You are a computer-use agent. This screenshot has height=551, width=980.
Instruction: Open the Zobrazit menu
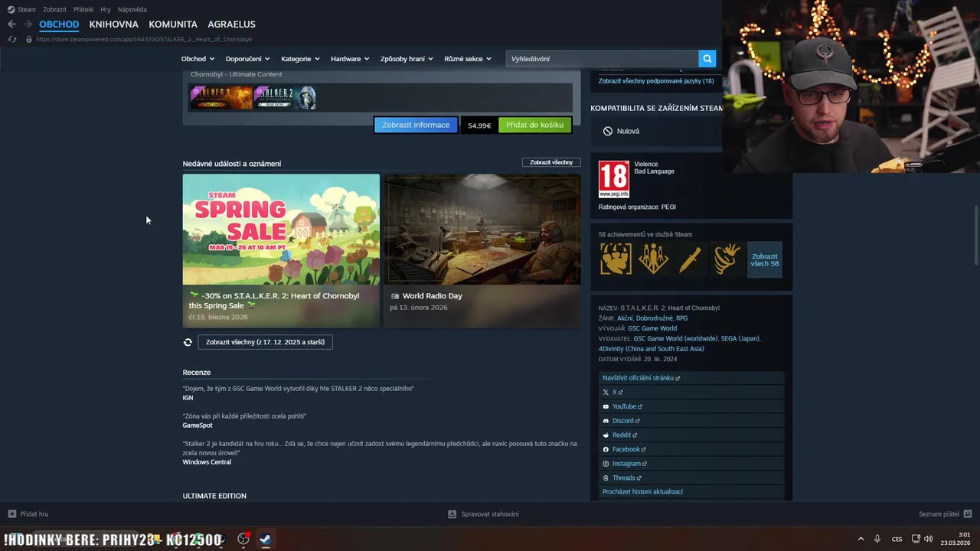pyautogui.click(x=54, y=9)
